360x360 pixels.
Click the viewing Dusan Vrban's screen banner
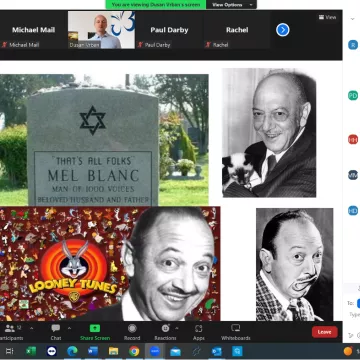(x=156, y=5)
